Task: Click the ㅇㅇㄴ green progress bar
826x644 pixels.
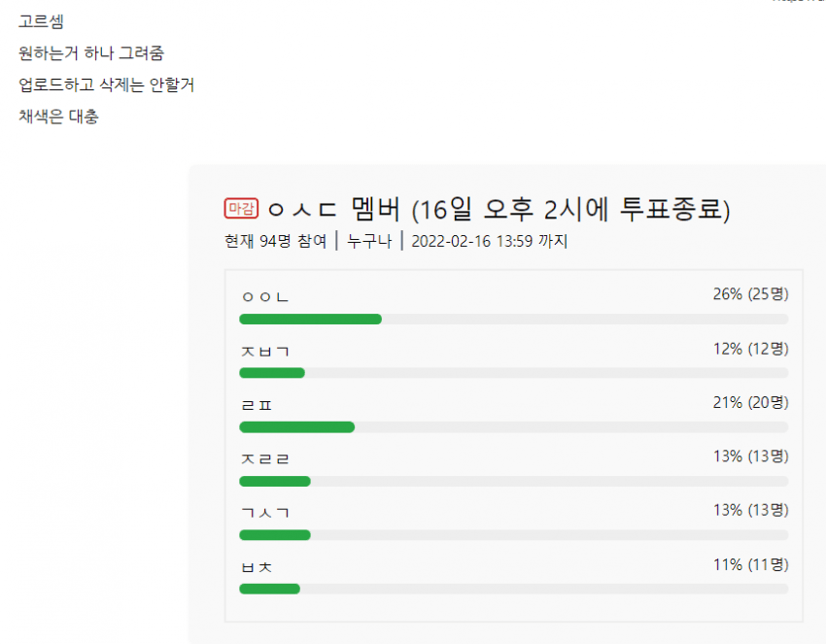Action: coord(310,320)
